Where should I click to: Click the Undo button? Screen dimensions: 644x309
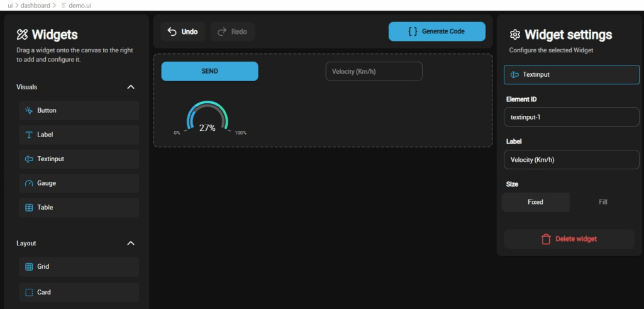coord(182,31)
